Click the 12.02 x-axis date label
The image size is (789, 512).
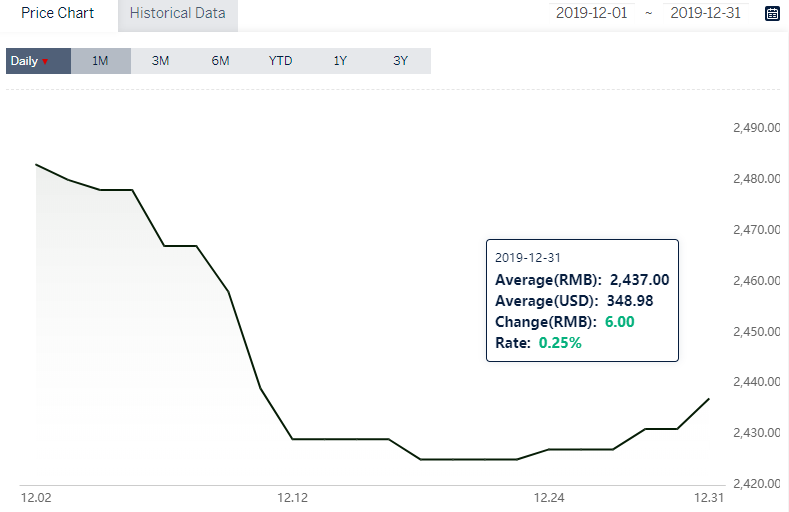36,498
